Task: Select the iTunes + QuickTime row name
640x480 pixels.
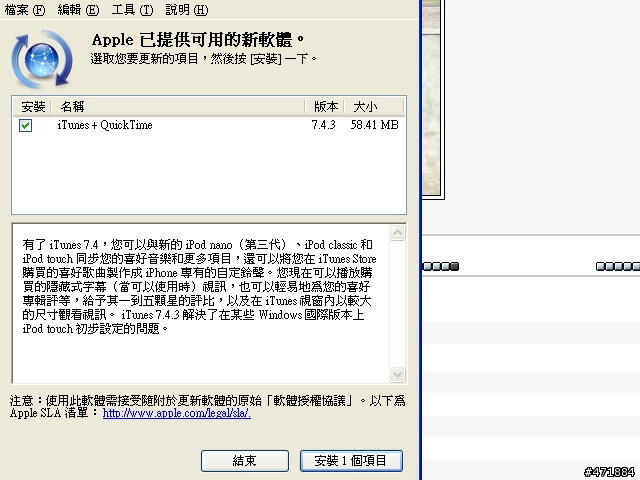Action: [105, 125]
